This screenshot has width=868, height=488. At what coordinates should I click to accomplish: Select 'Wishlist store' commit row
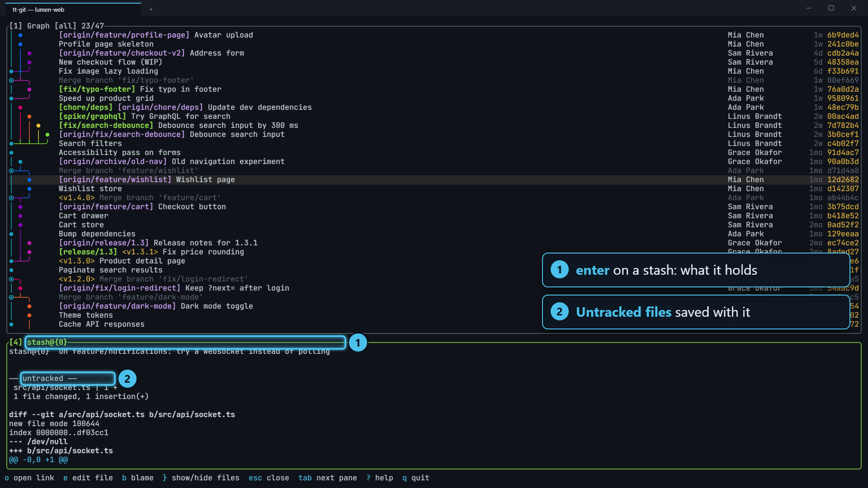[x=434, y=188]
